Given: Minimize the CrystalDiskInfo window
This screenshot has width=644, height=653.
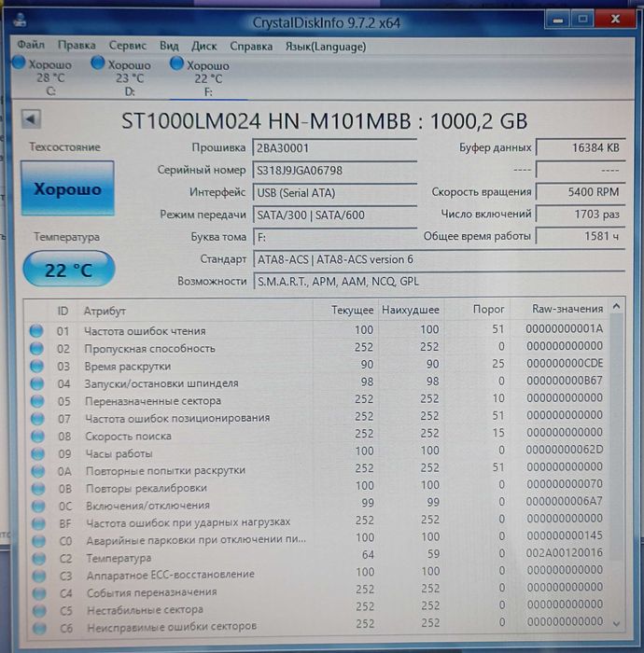Looking at the screenshot, I should point(557,20).
